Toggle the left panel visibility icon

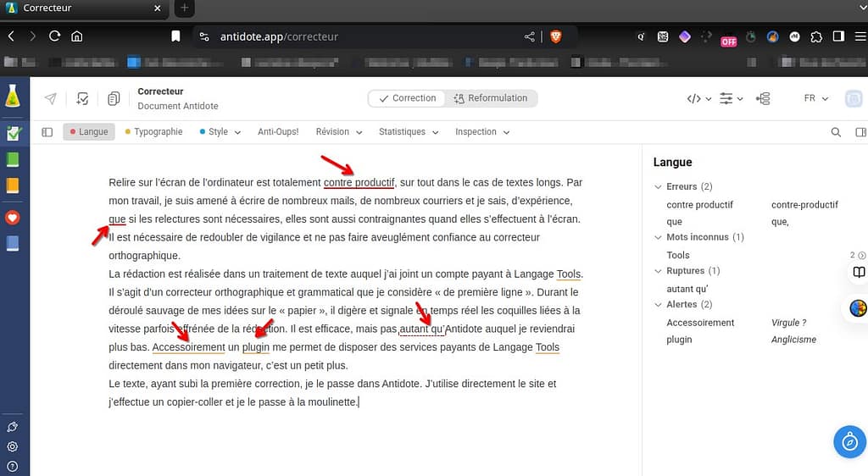click(47, 132)
